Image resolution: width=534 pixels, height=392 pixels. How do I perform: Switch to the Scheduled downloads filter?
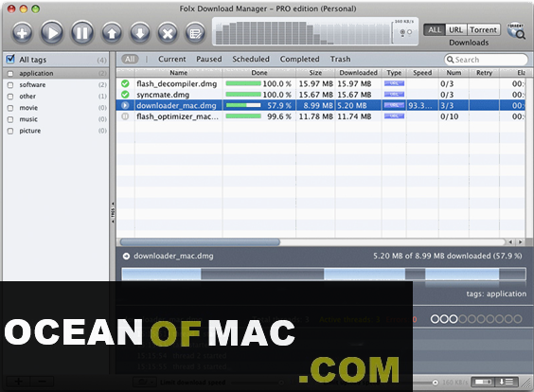251,60
